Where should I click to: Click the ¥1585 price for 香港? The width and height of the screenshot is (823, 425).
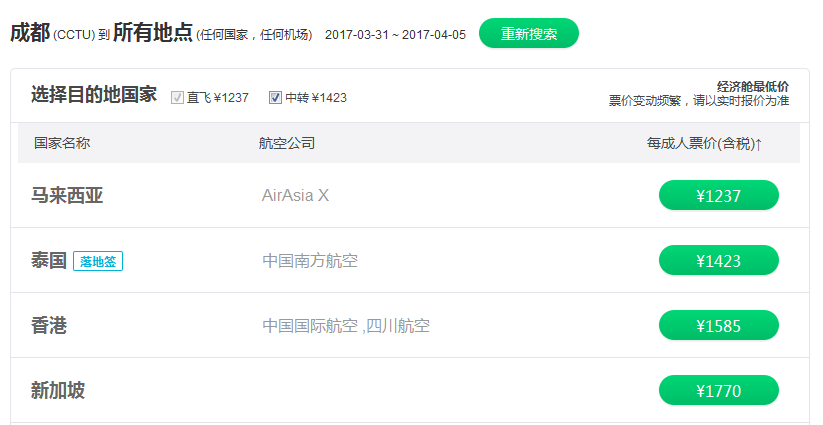click(x=718, y=326)
